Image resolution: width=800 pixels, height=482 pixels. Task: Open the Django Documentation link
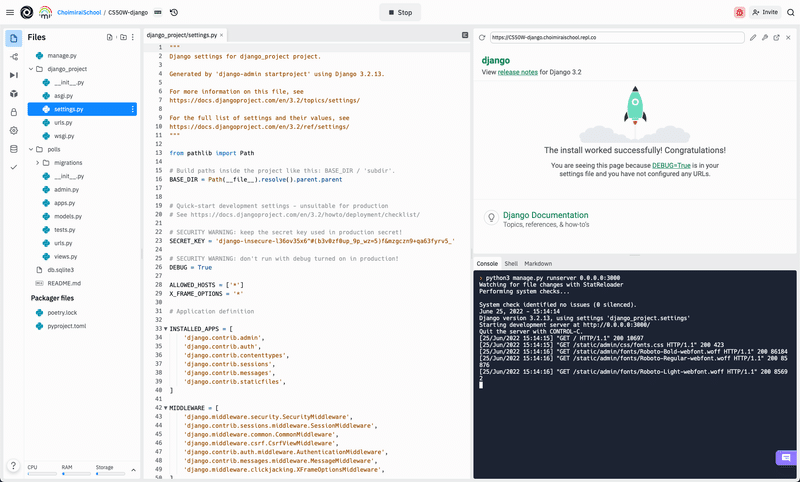[545, 215]
